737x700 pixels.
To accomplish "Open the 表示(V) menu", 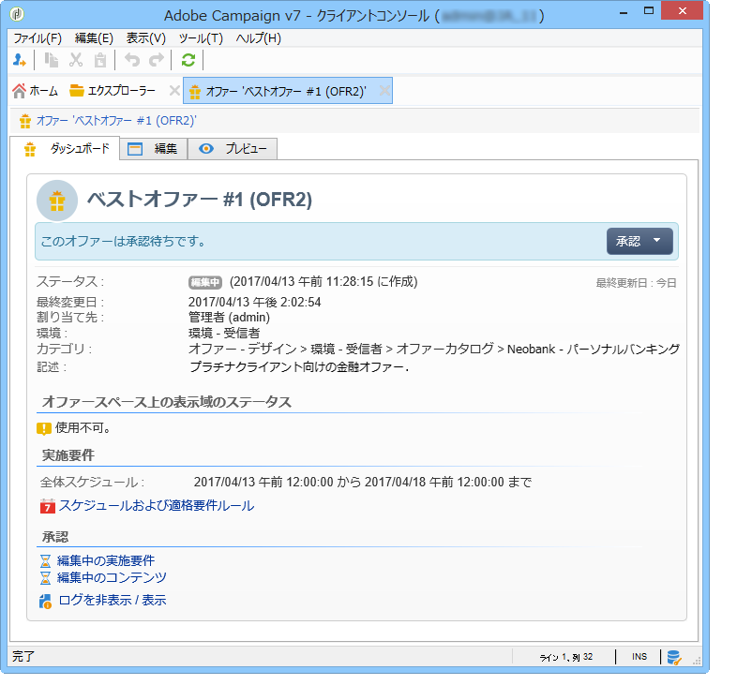I will click(146, 38).
